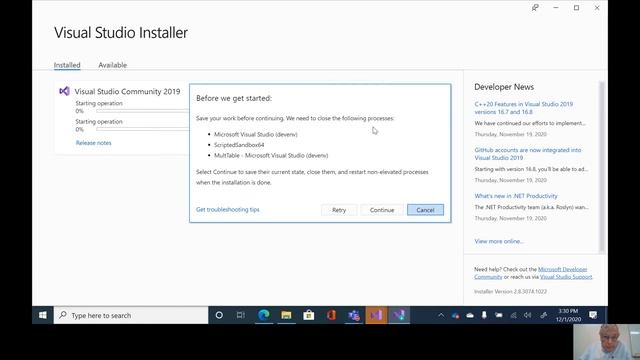Select 'MultTable - Microsoft Visual Studio (devenv)' entry
The height and width of the screenshot is (360, 640).
coord(271,156)
